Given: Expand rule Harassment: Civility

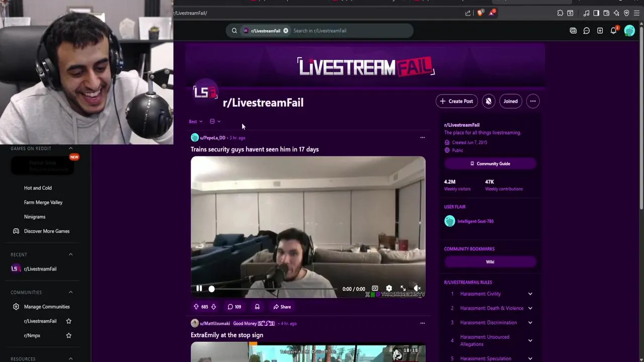Looking at the screenshot, I should (530, 294).
